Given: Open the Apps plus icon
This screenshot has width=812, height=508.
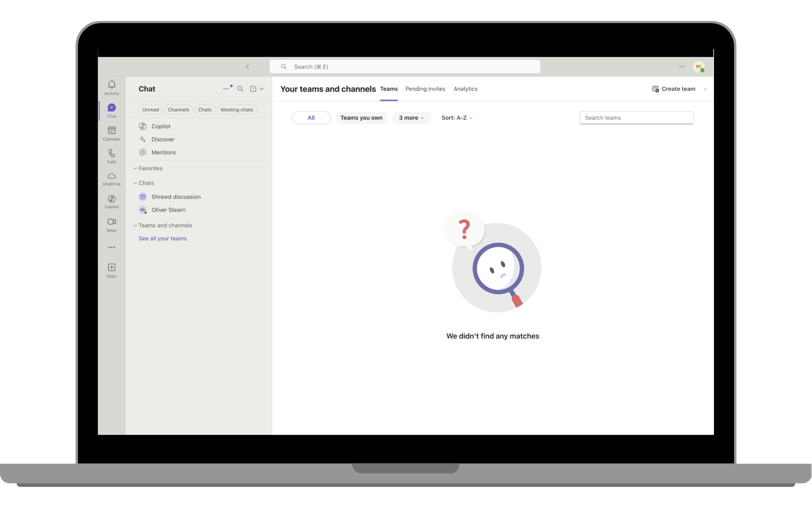Looking at the screenshot, I should click(111, 270).
